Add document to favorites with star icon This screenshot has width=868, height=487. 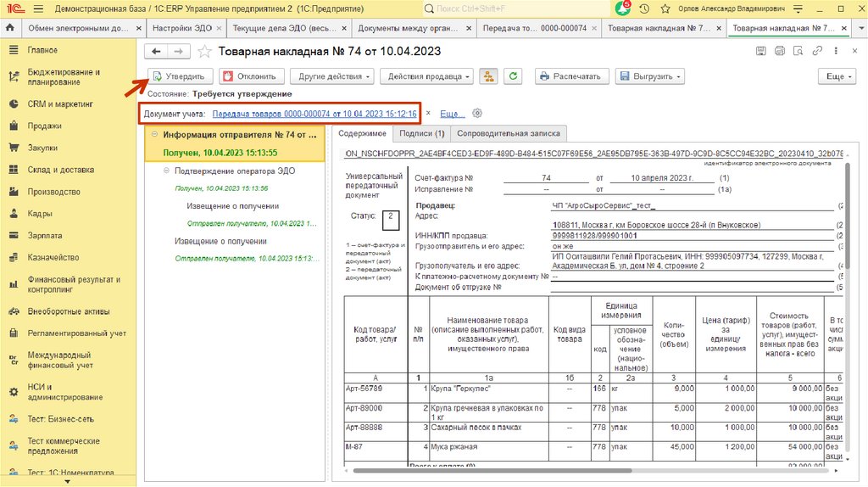tap(204, 51)
